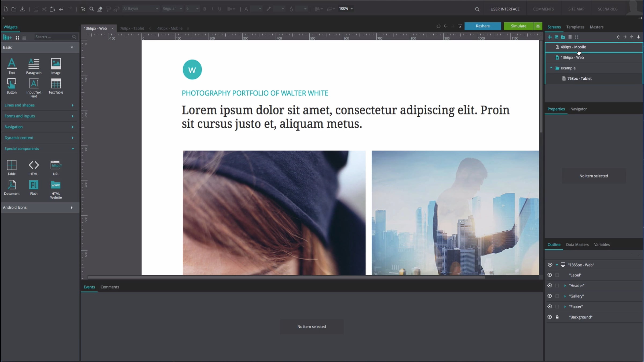Select the Input Text Field widget
Viewport: 644px width, 362px height.
click(x=34, y=88)
